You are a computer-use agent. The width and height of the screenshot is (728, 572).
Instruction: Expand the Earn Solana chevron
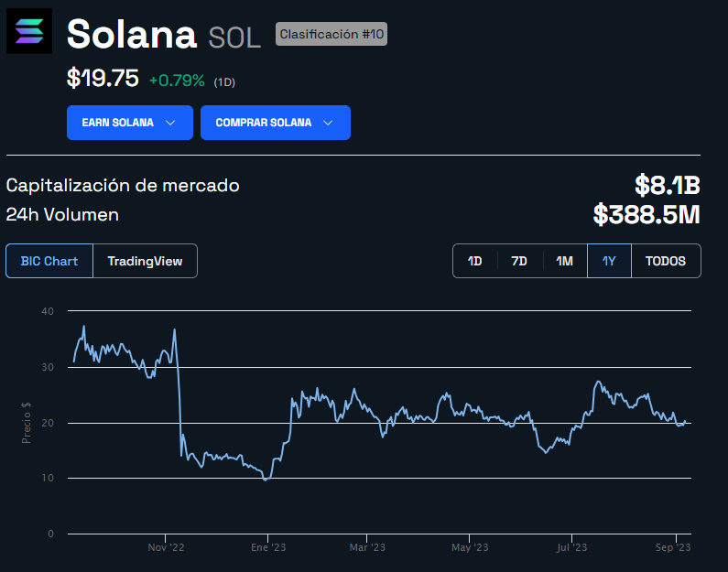pyautogui.click(x=170, y=123)
